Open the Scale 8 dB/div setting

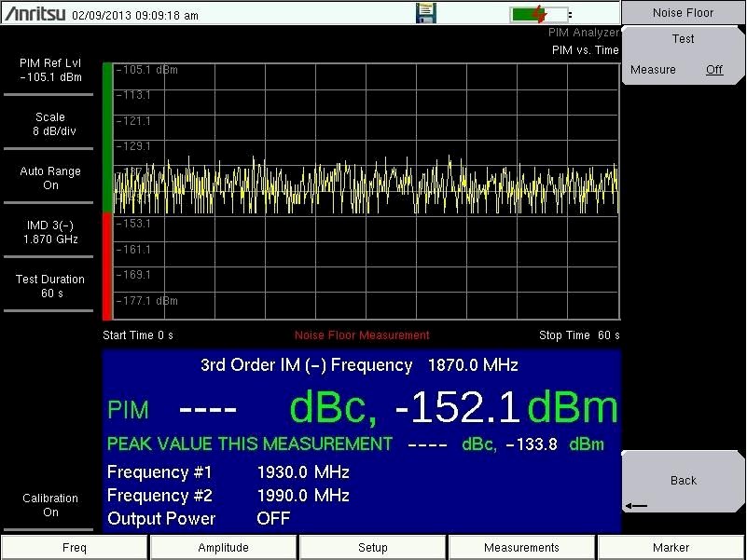pyautogui.click(x=50, y=124)
